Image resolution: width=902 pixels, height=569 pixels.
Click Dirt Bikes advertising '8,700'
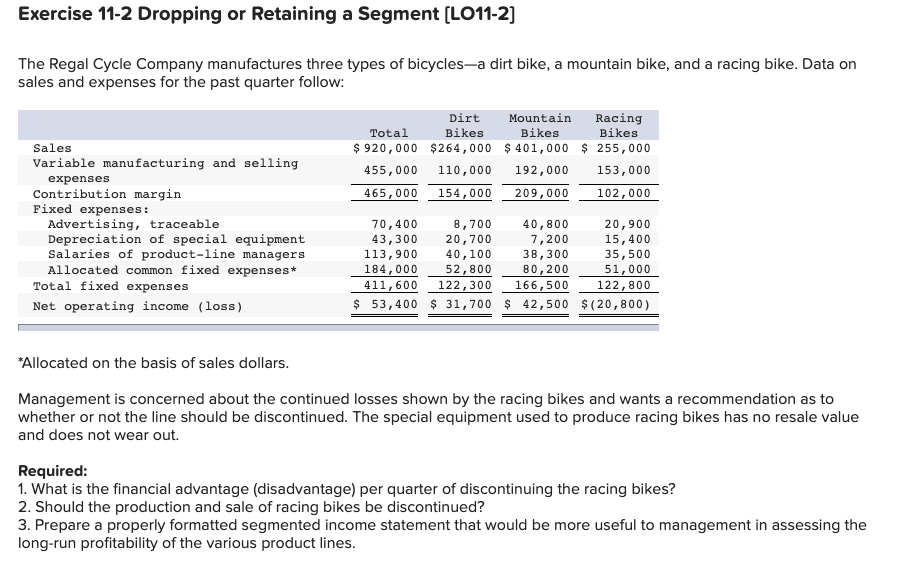point(473,224)
